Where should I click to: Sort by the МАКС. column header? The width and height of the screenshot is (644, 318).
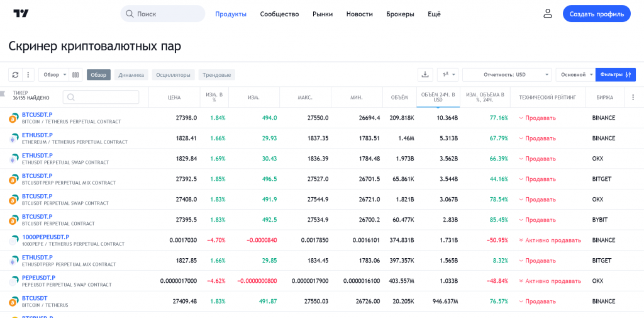point(305,98)
